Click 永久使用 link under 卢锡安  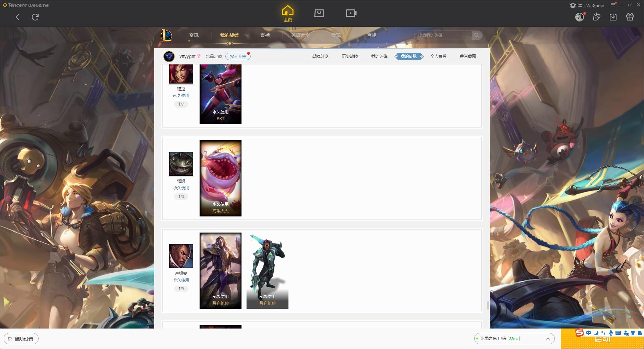(181, 280)
